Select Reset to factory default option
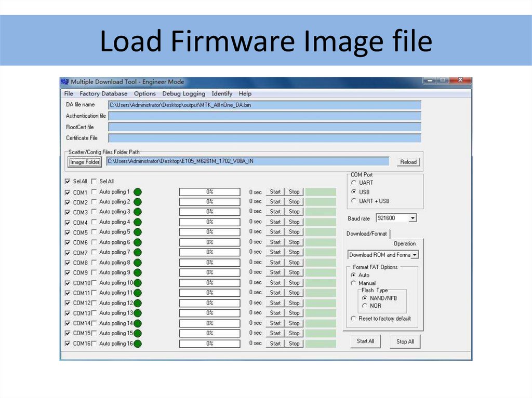 [353, 319]
